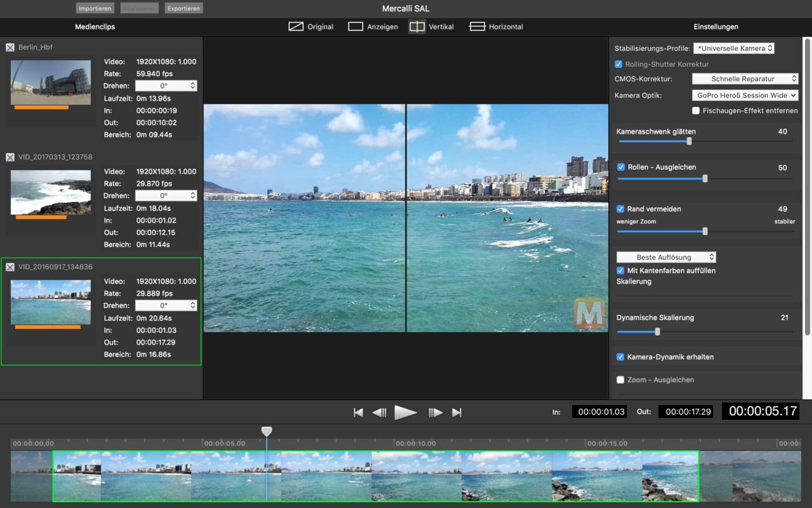812x508 pixels.
Task: Select the Berlin_Hbf thumbnail
Action: click(51, 83)
